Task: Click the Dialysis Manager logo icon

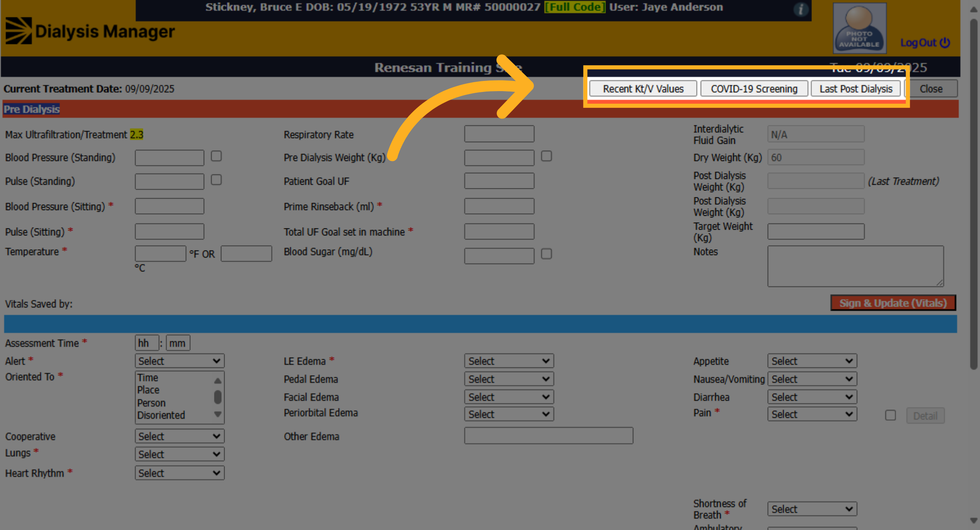Action: click(18, 31)
